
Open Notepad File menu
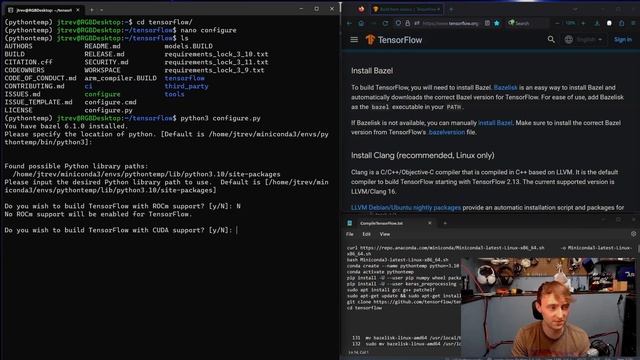click(350, 234)
